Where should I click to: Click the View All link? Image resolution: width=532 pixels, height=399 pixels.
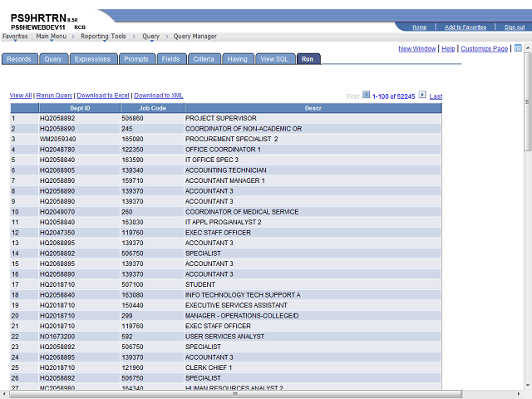(x=21, y=96)
